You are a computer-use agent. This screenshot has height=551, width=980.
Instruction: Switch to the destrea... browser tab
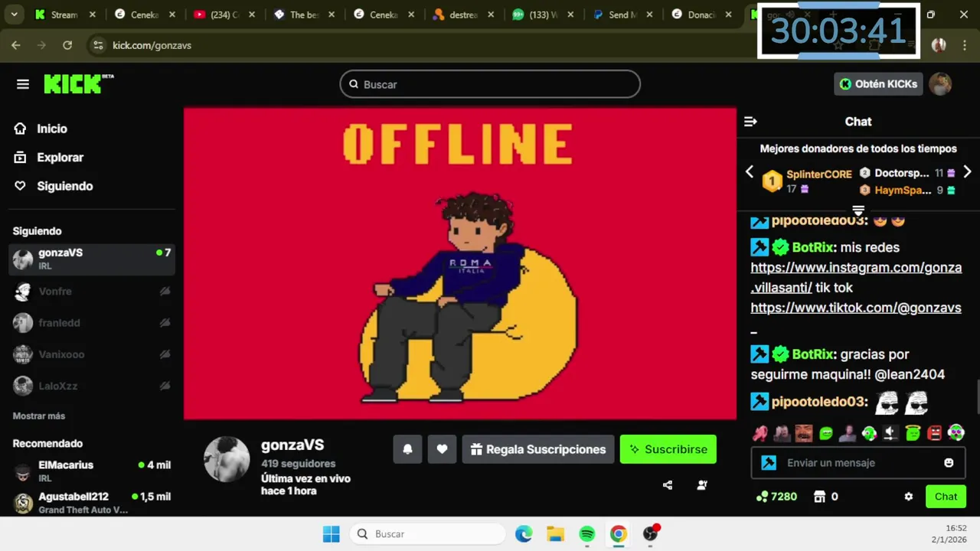[463, 15]
